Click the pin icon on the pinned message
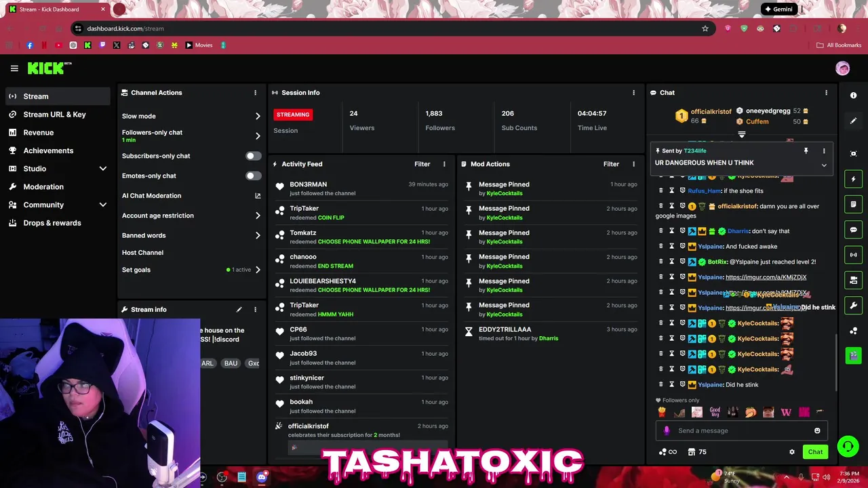868x488 pixels. tap(806, 151)
